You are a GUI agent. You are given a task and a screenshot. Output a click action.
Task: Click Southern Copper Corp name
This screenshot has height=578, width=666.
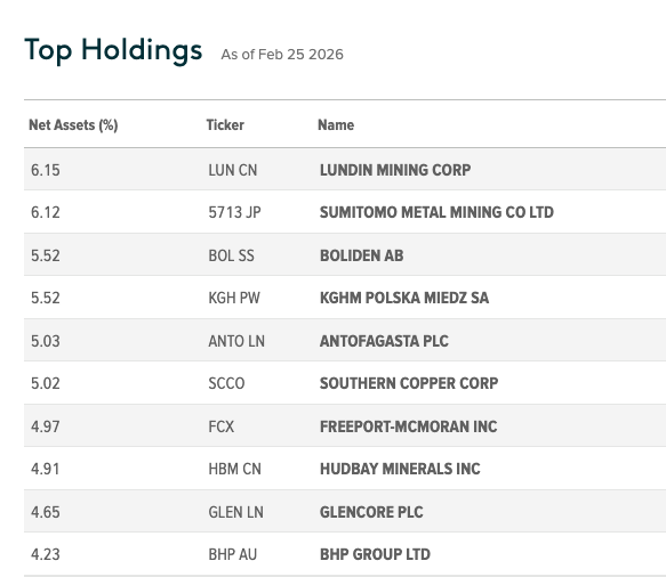coord(408,383)
